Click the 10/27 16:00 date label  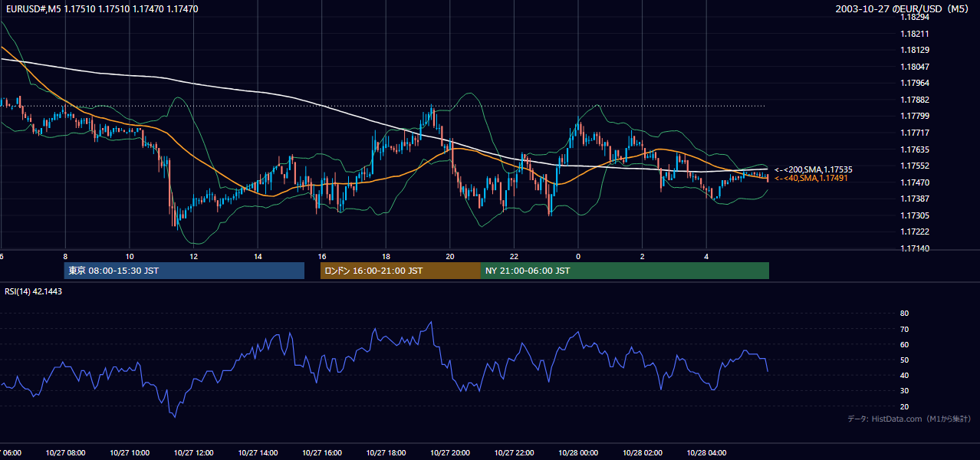pyautogui.click(x=322, y=452)
